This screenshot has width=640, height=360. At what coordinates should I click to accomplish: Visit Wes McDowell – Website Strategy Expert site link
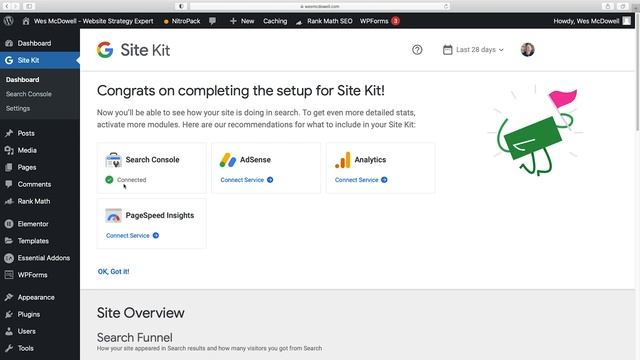click(93, 21)
